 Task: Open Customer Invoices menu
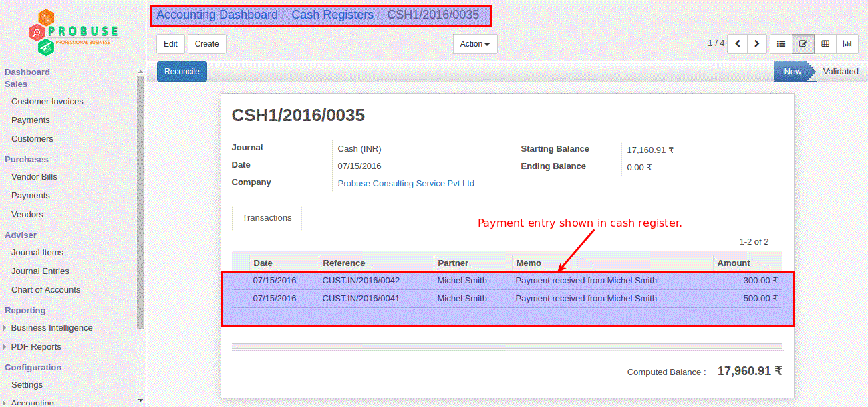pyautogui.click(x=47, y=102)
